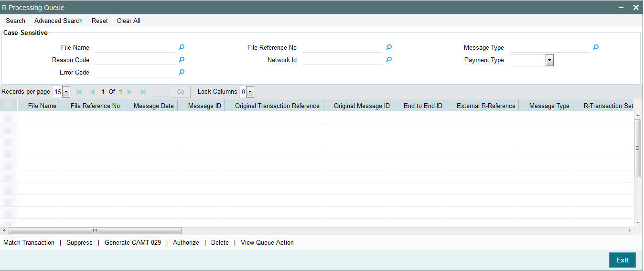Screen dimensions: 644x271
Task: Focus the Error Code input field
Action: (135, 72)
